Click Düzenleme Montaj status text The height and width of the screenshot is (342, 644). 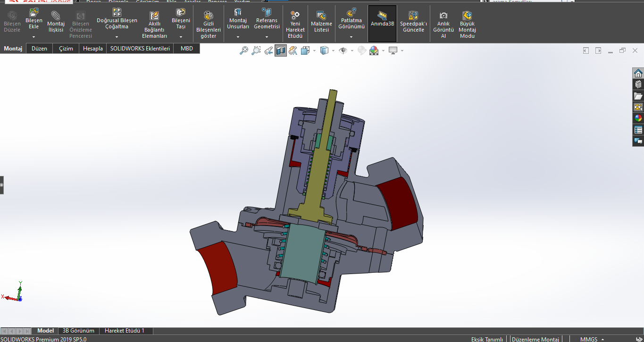click(535, 339)
